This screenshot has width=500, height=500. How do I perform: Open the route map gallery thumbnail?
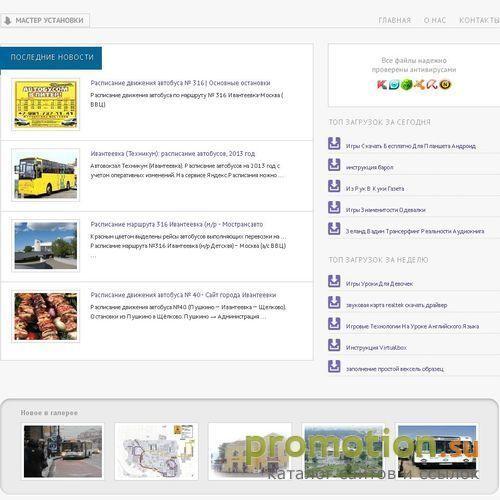(x=156, y=451)
